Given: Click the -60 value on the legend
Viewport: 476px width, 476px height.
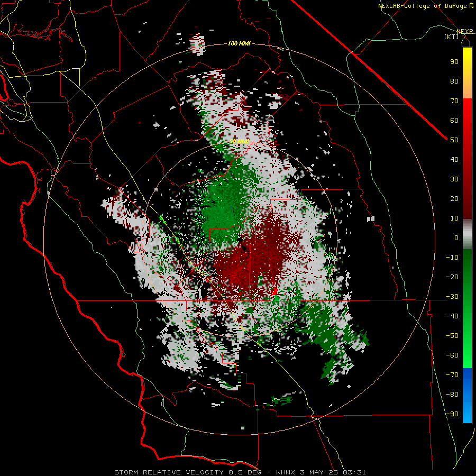Looking at the screenshot, I should click(452, 355).
